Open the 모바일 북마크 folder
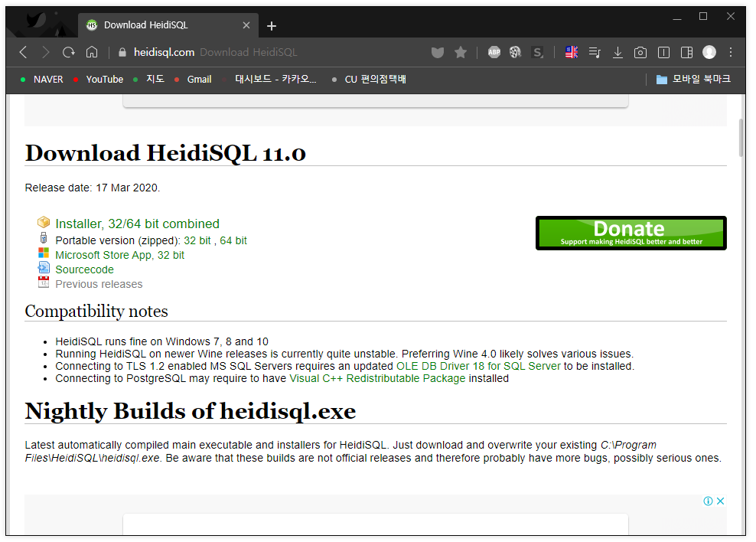 tap(693, 79)
